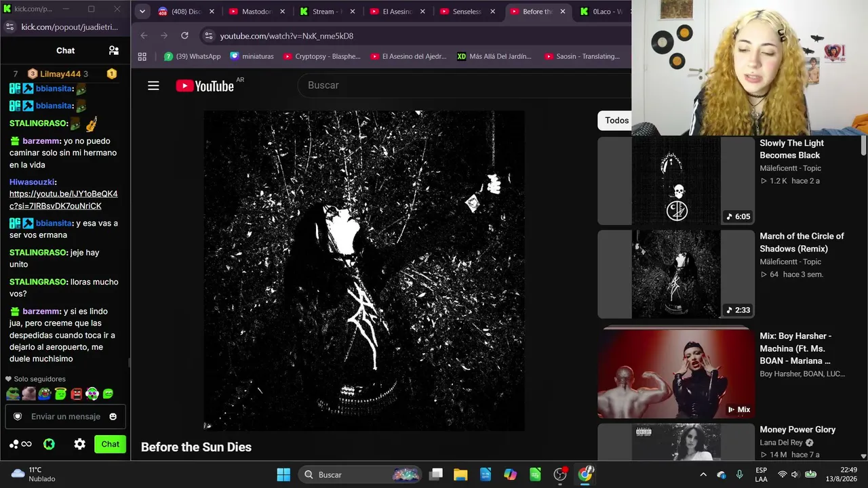Reload the YouTube page
The width and height of the screenshot is (868, 488).
click(184, 35)
